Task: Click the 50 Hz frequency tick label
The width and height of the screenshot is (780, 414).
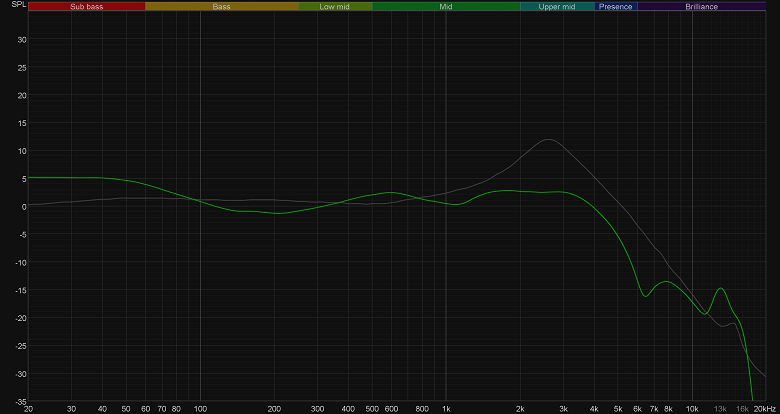Action: [126, 409]
